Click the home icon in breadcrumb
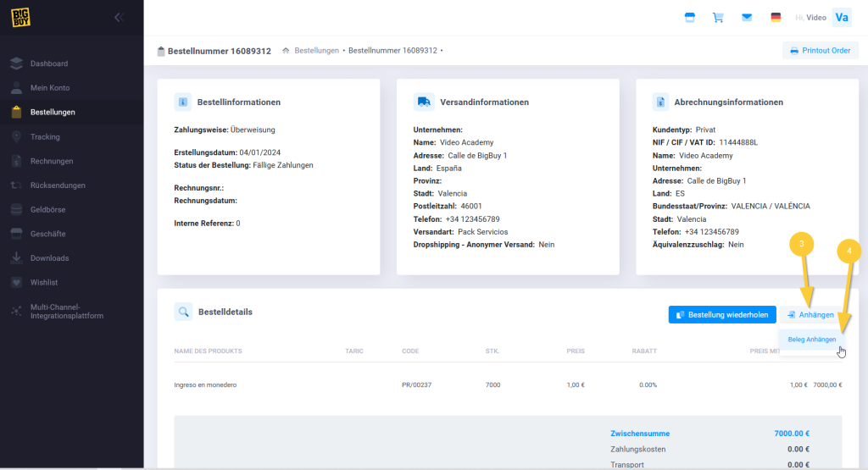Screen dimensions: 868x470 pos(287,51)
